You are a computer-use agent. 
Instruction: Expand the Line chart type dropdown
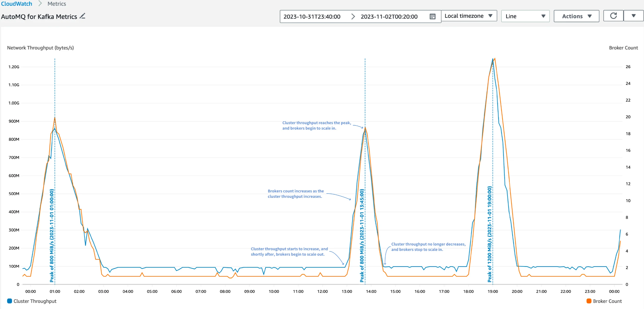coord(525,16)
